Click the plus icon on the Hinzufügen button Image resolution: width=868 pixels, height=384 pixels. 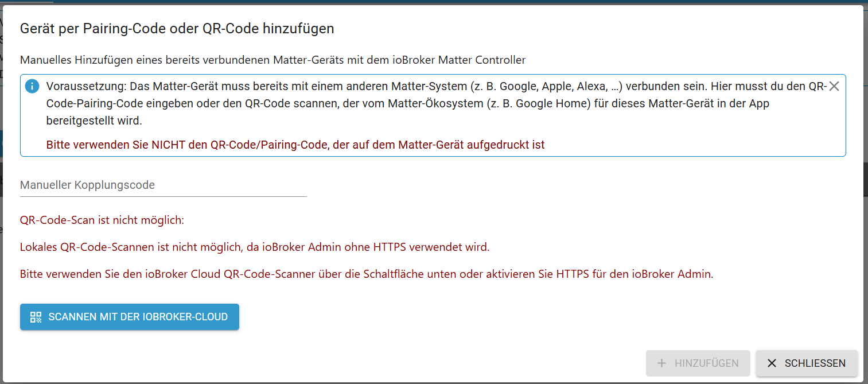pyautogui.click(x=662, y=363)
